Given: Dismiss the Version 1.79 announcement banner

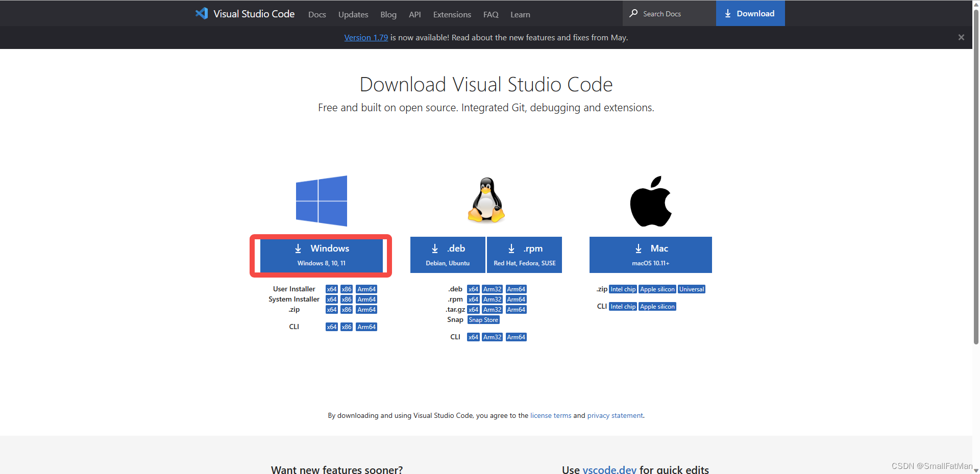Looking at the screenshot, I should click(961, 37).
